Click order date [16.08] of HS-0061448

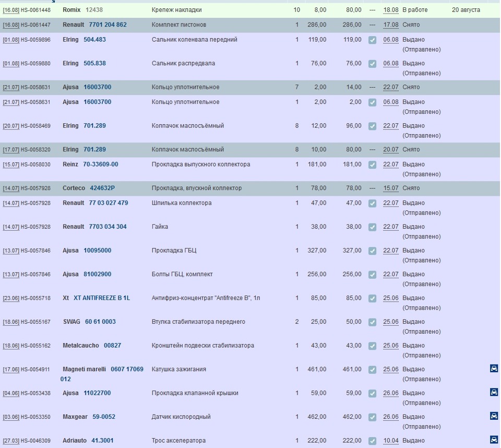(x=11, y=10)
